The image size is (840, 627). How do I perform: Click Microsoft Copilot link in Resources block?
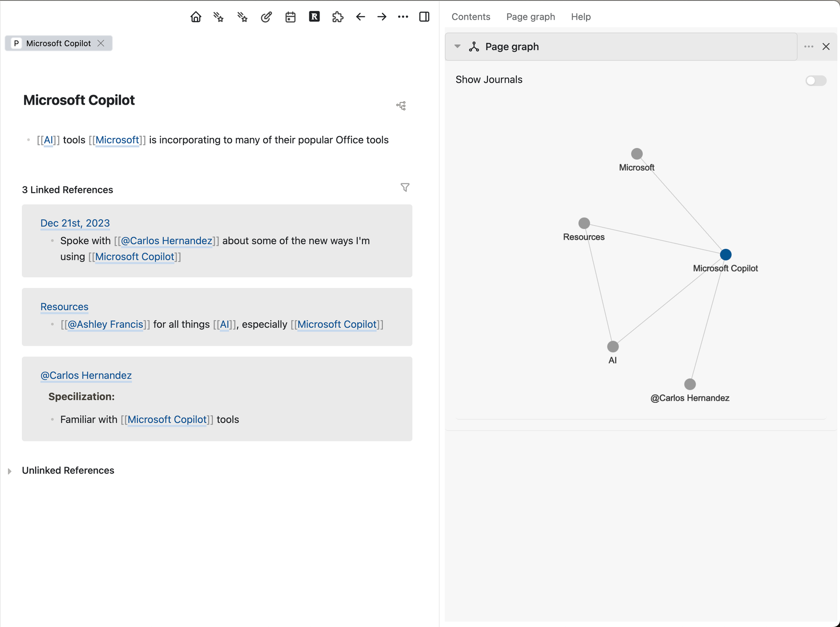pos(337,324)
